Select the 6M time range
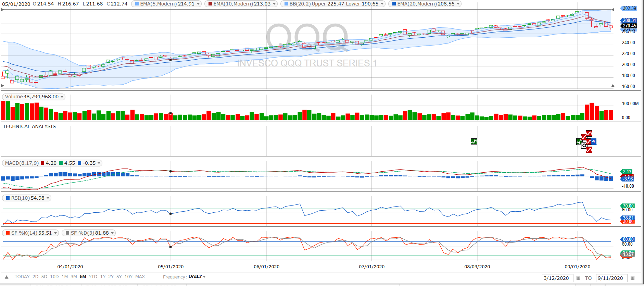Screen dimensions: 644x286 coord(83,277)
